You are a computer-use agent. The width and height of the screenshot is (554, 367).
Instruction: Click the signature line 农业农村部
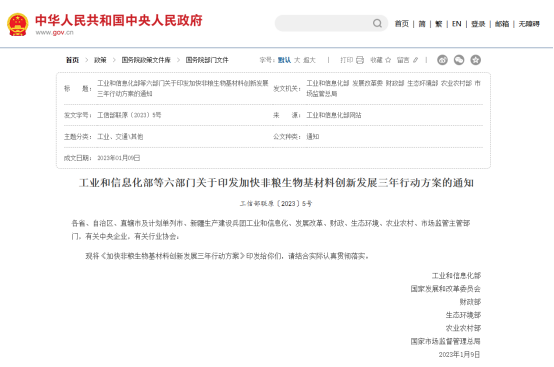tap(463, 328)
